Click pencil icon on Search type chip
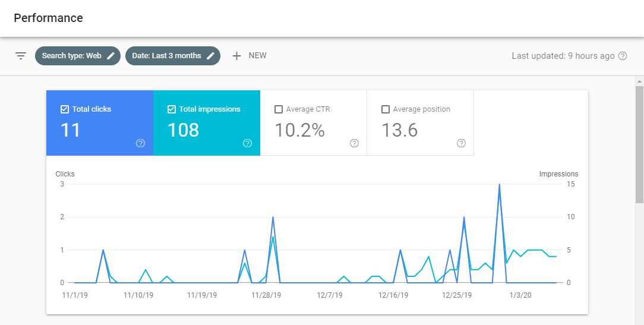This screenshot has height=325, width=644. [111, 56]
